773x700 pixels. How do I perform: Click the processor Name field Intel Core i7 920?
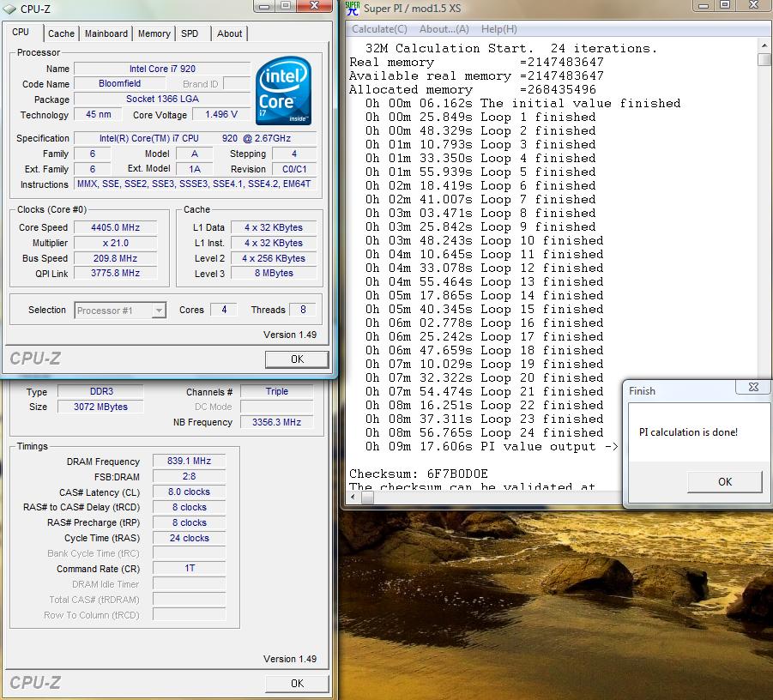click(x=162, y=69)
